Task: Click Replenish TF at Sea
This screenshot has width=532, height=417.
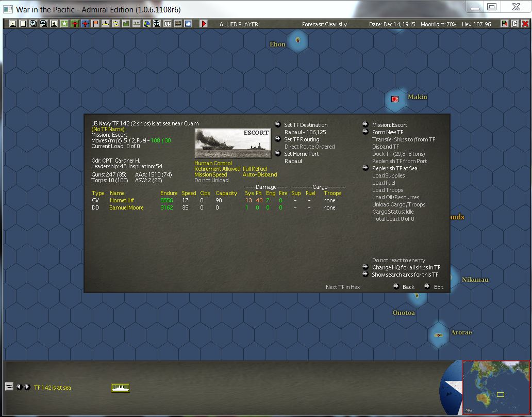Action: tap(394, 168)
